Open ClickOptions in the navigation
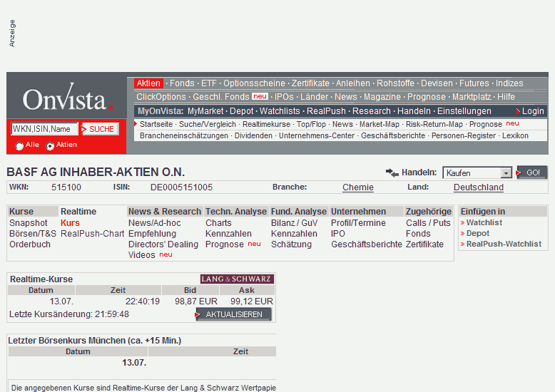Screen dimensions: 555x392 (x=161, y=97)
